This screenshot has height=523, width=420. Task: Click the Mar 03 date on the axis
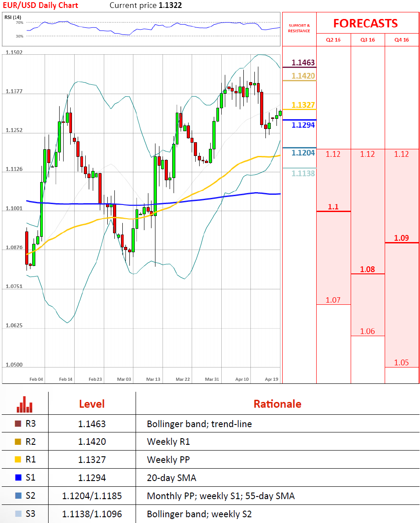pyautogui.click(x=124, y=379)
